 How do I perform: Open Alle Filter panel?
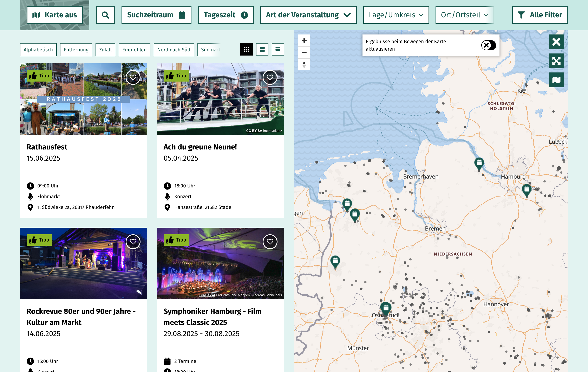tap(540, 15)
